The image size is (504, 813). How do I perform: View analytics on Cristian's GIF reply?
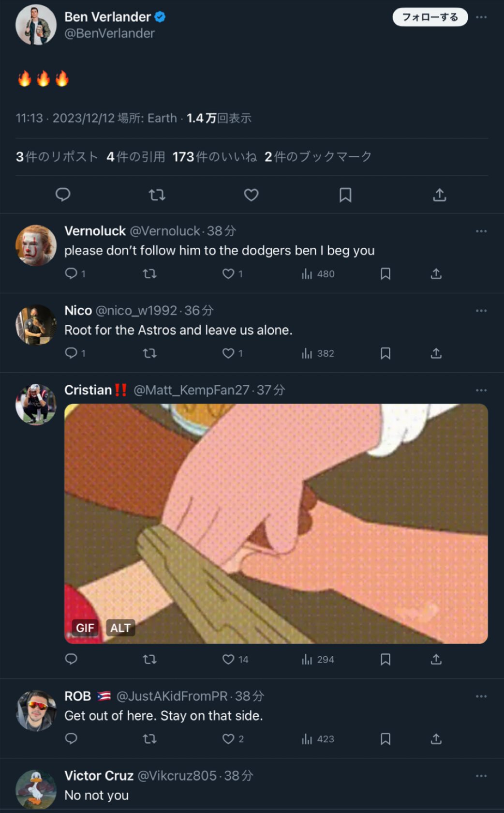(318, 659)
